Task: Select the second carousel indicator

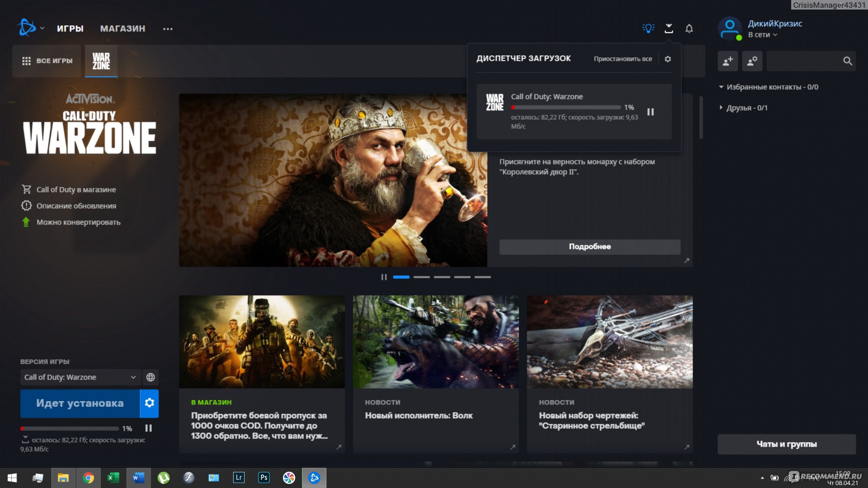Action: tap(421, 277)
